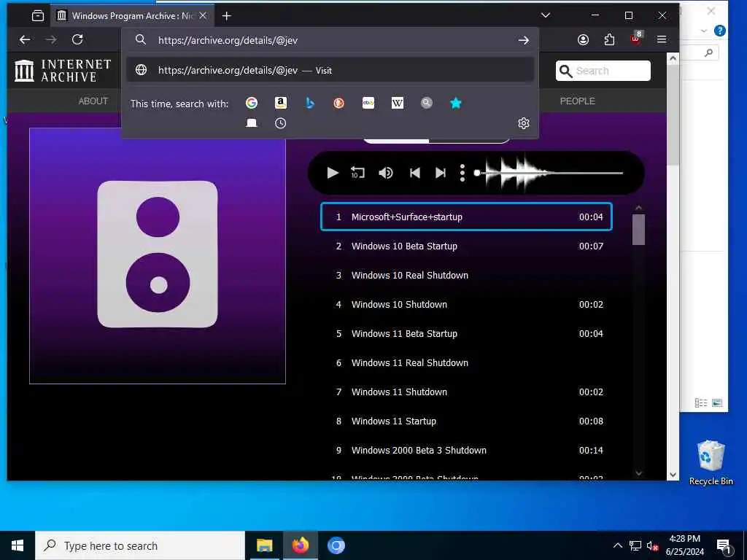
Task: Select track 4 Windows 10 Shutdown
Action: tap(466, 304)
